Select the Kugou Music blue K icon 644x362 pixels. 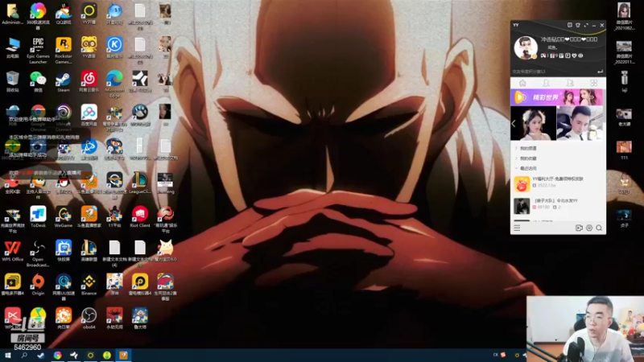114,47
